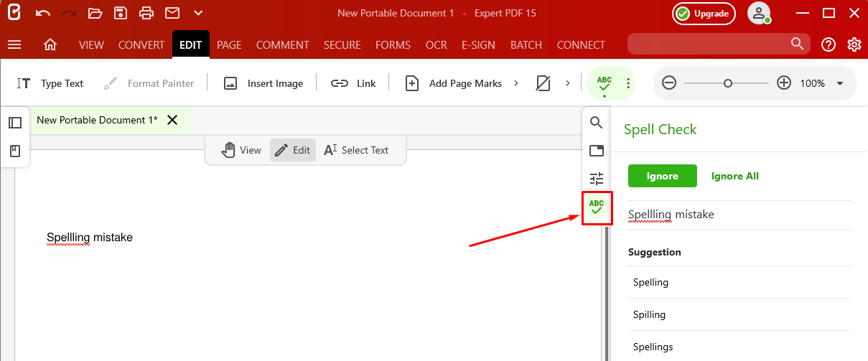Open the second side strip panel icon

(x=596, y=151)
